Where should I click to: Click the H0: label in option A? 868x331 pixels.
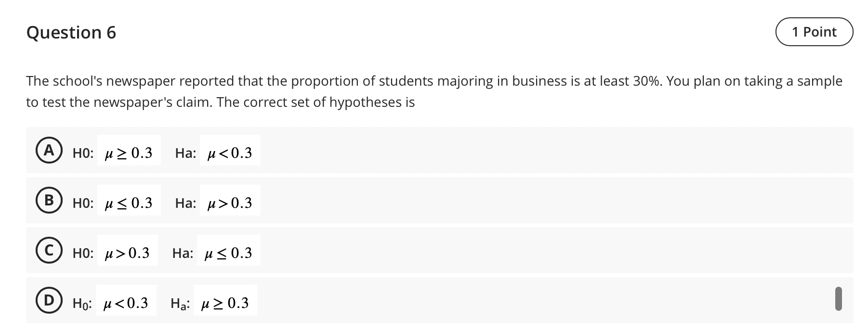click(83, 153)
